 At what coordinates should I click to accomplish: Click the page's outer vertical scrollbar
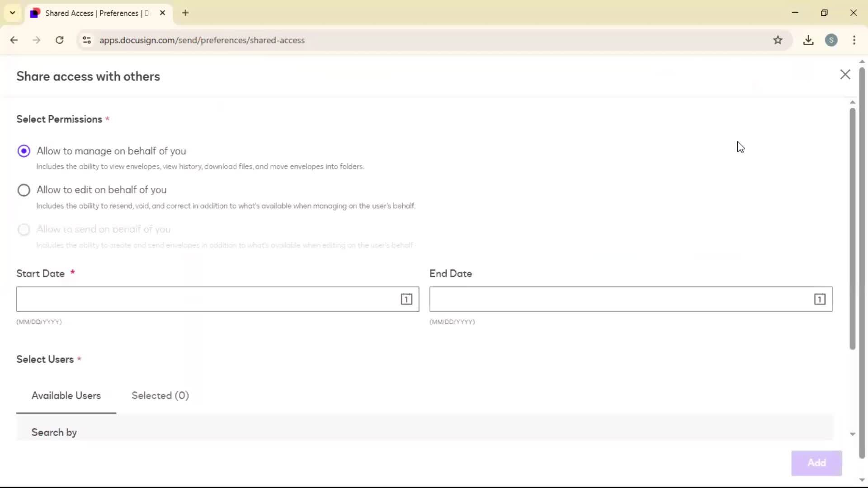pos(862,262)
